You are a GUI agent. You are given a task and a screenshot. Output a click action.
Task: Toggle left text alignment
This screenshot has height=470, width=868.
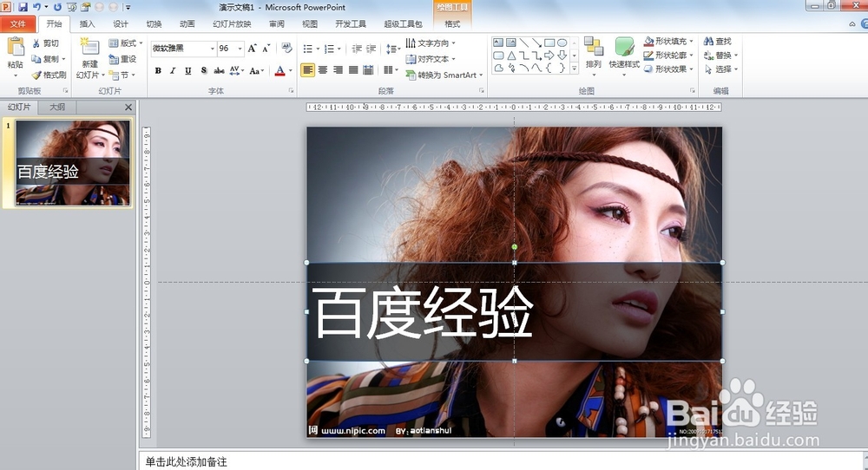307,70
